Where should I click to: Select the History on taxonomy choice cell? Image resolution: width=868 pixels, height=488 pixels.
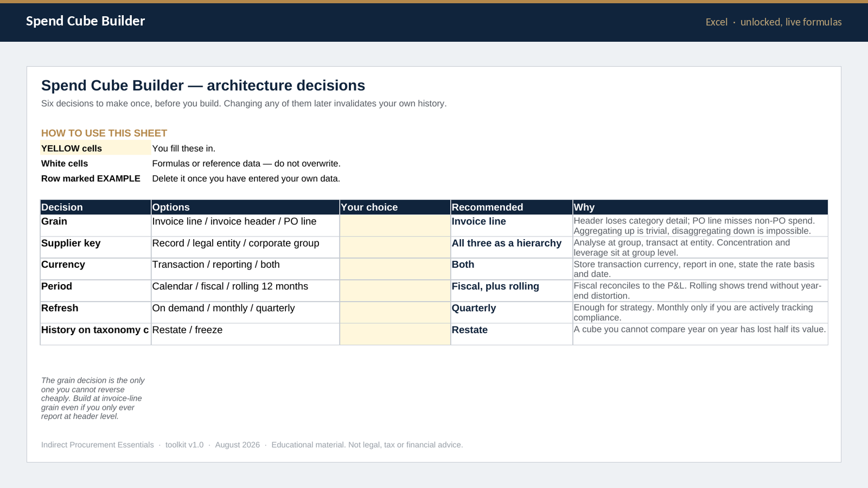tap(395, 334)
